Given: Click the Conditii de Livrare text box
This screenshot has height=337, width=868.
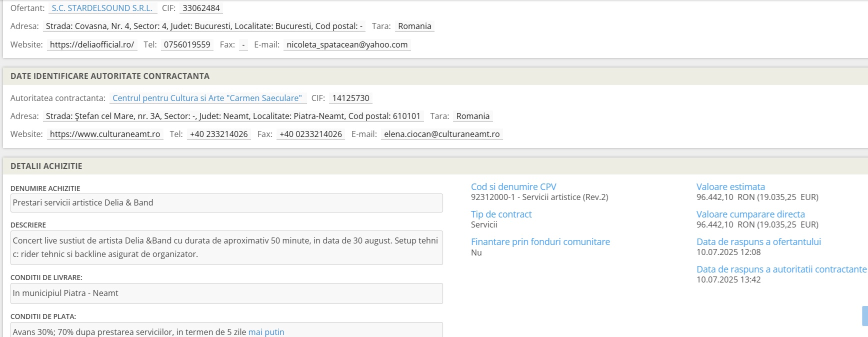Looking at the screenshot, I should pos(226,293).
